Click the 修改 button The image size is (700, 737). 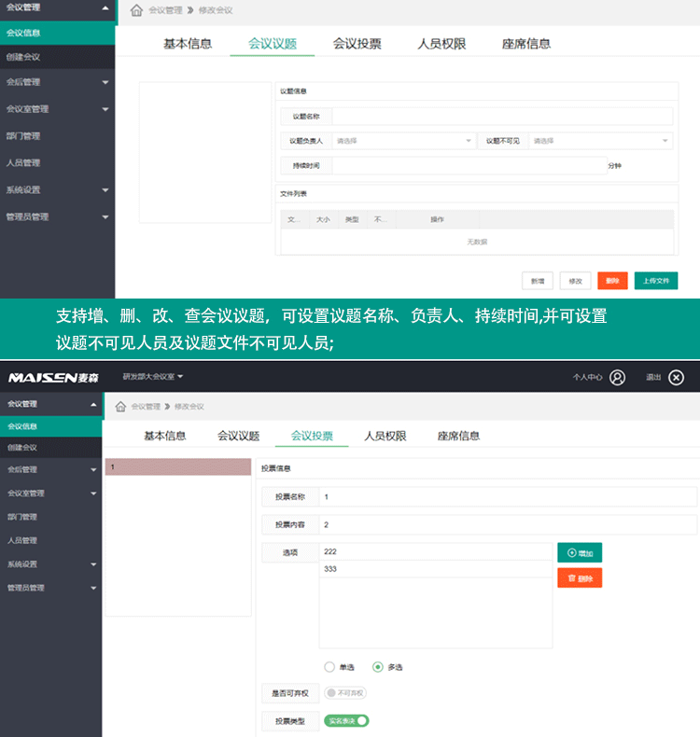[575, 281]
